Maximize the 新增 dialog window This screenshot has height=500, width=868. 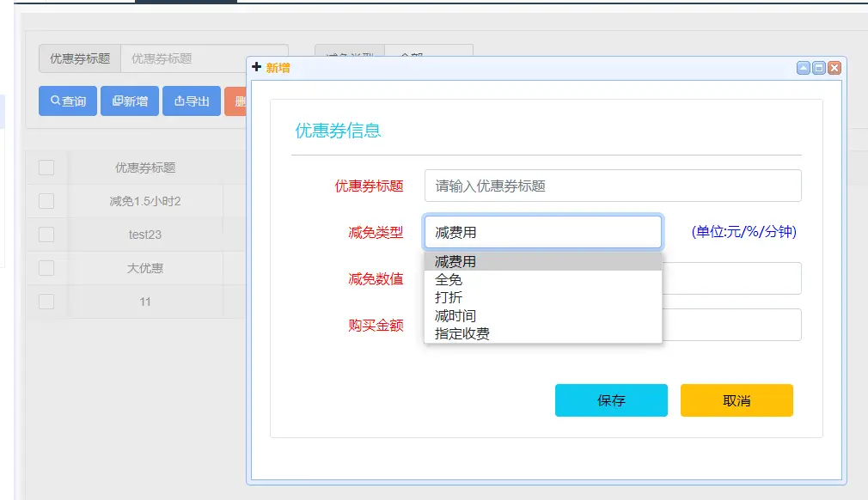coord(819,68)
